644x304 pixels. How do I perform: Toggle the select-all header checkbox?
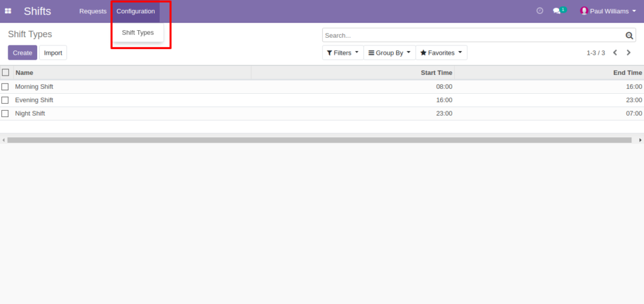coord(5,72)
